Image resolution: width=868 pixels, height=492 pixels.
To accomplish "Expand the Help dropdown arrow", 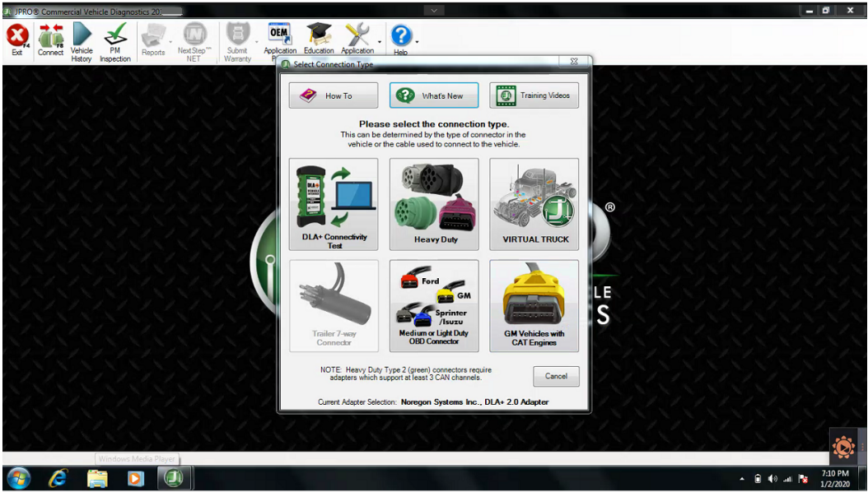I will pyautogui.click(x=417, y=42).
